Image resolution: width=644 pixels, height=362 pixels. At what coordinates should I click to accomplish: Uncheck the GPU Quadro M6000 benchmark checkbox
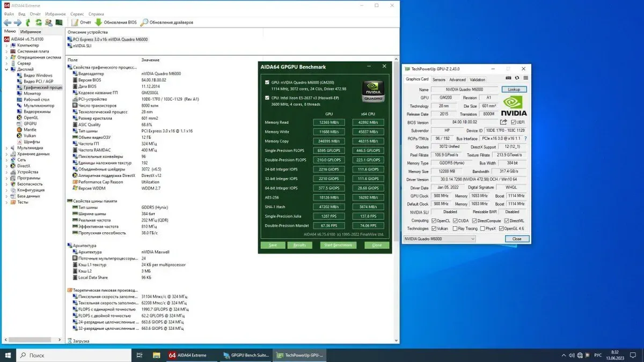click(x=267, y=83)
